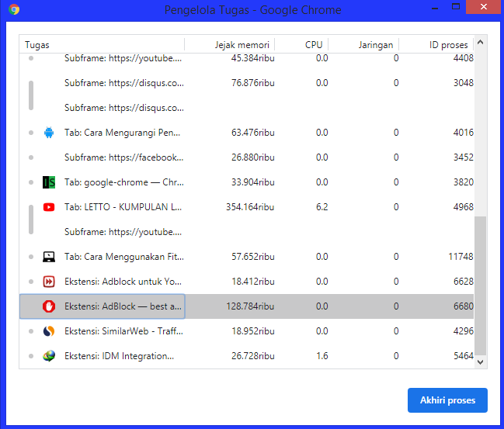Click the scroll up arrow of the list
Viewport: 504px width, 429px height.
click(480, 42)
